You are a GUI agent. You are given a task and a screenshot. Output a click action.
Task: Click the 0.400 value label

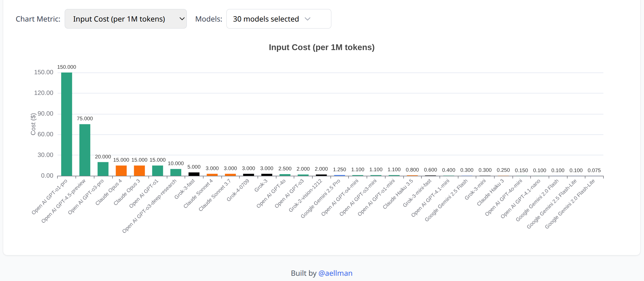pyautogui.click(x=449, y=170)
